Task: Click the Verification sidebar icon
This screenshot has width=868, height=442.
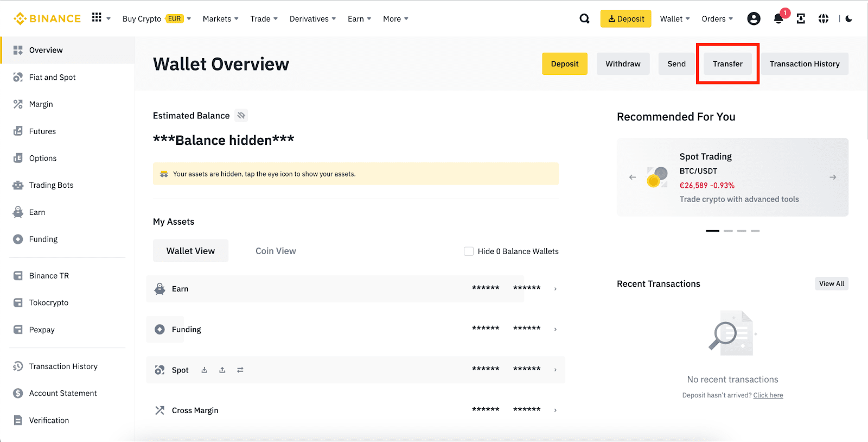Action: (18, 420)
